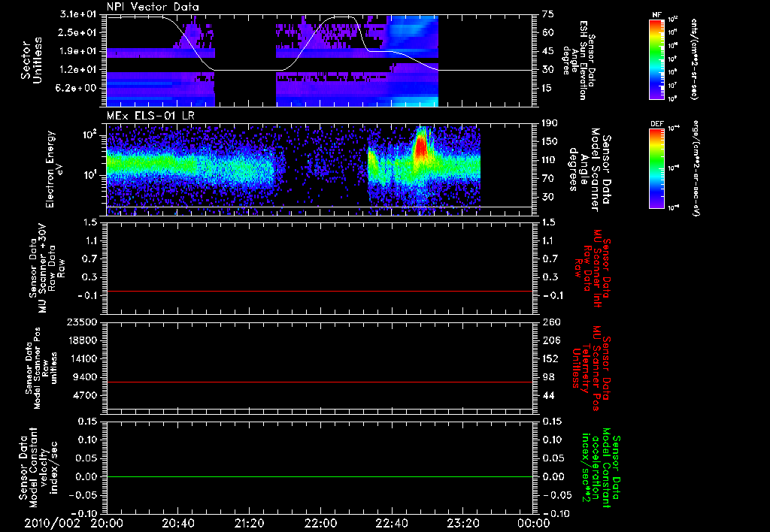Click the red MU Scanner +30V raw data line
Screen dimensions: 770x532
coord(319,291)
